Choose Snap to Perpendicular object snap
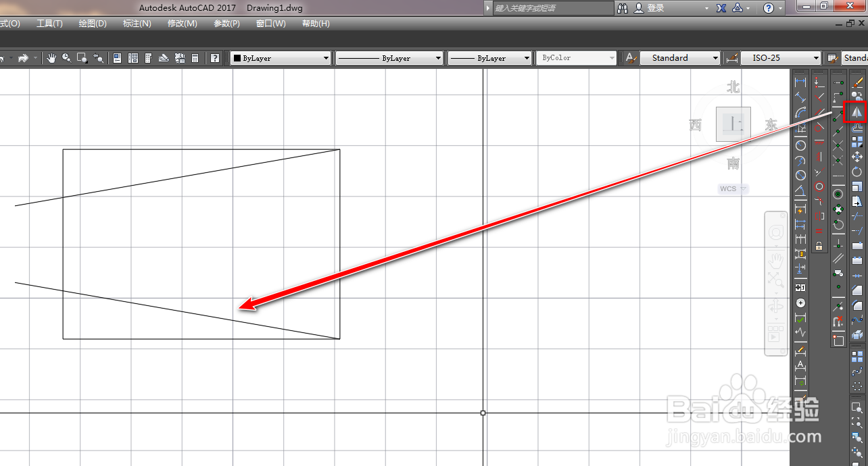Image resolution: width=868 pixels, height=466 pixels. click(x=838, y=243)
